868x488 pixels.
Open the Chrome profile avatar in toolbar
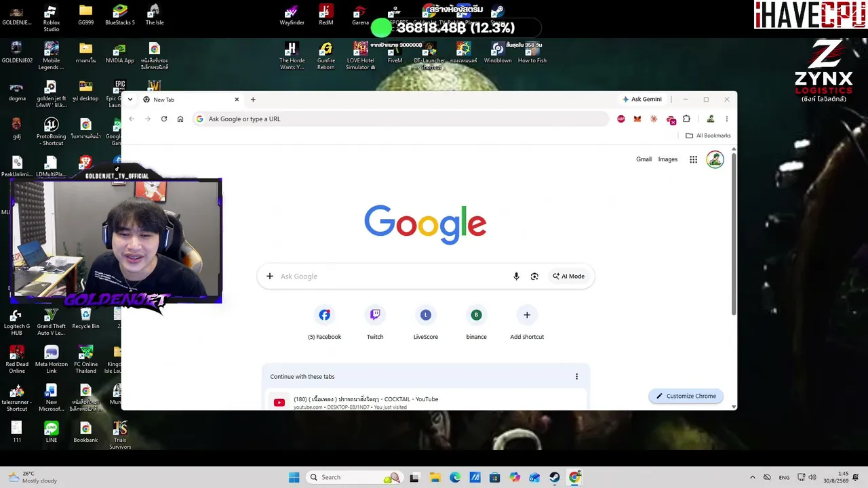click(710, 119)
